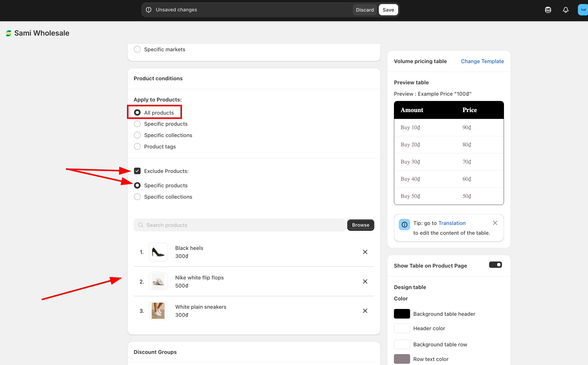Click the info icon in the tip box
Screen dimensions: 588x365
[404, 224]
